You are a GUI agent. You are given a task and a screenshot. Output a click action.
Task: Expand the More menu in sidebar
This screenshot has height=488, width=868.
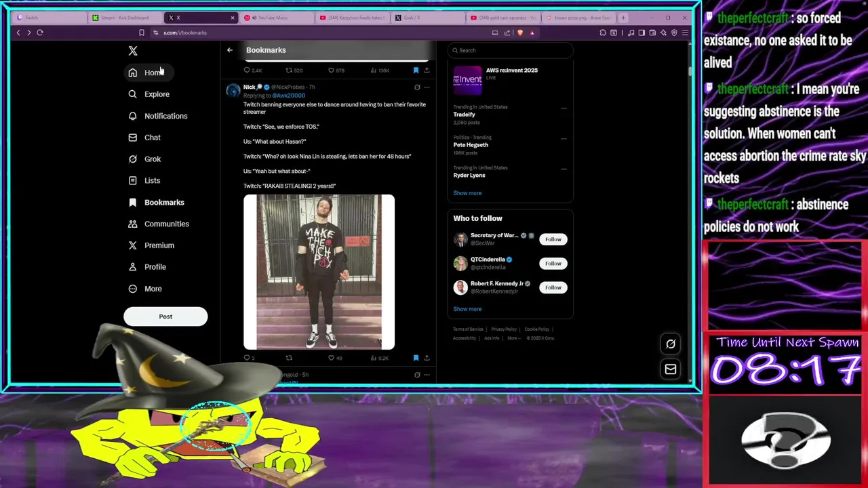point(144,289)
